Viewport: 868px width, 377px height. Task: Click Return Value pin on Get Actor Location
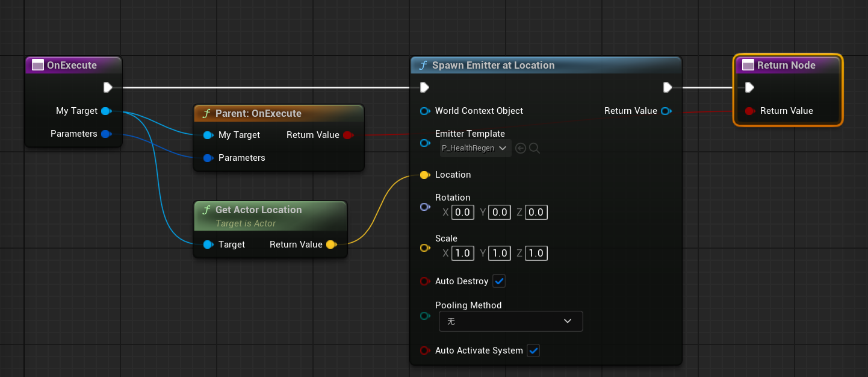point(331,245)
